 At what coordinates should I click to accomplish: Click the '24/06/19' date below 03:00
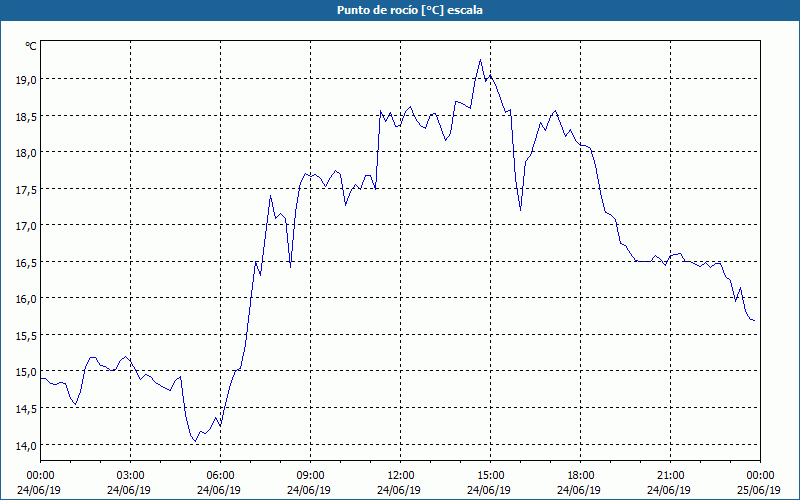(129, 490)
